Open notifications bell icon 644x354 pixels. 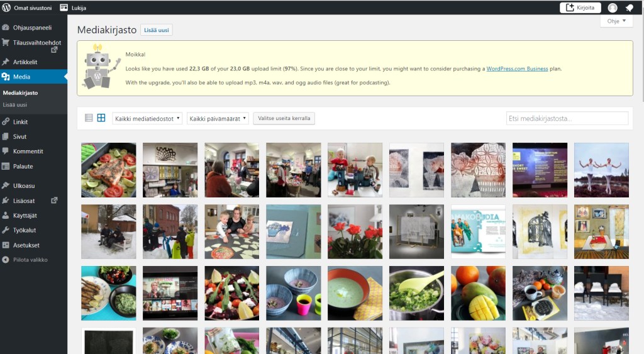click(x=629, y=8)
